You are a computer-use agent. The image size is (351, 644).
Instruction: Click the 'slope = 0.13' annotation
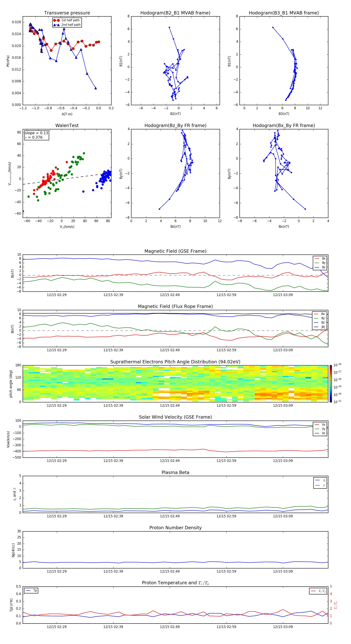(x=36, y=133)
